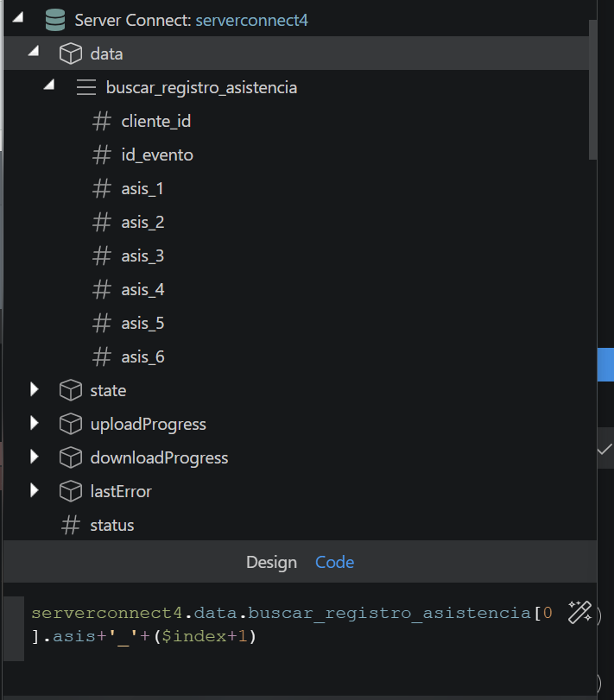Click the number icon beside cliente_id

tap(101, 121)
